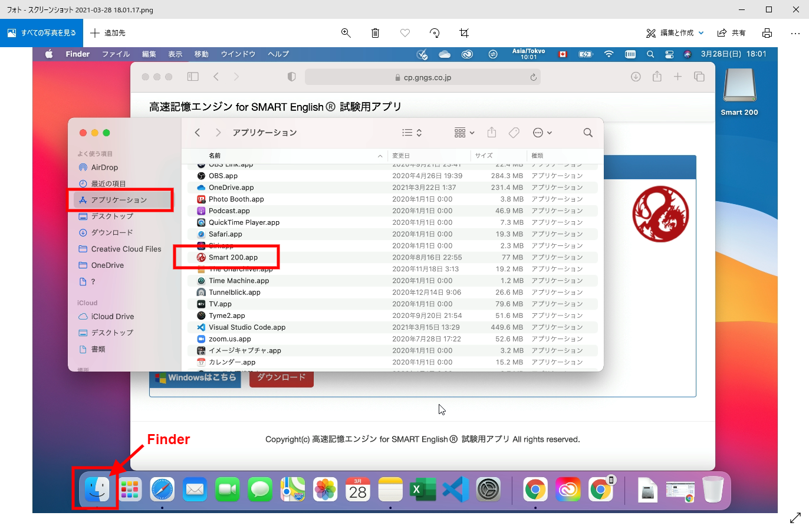Image resolution: width=809 pixels, height=532 pixels.
Task: Open the Mail app in Dock
Action: tap(195, 489)
